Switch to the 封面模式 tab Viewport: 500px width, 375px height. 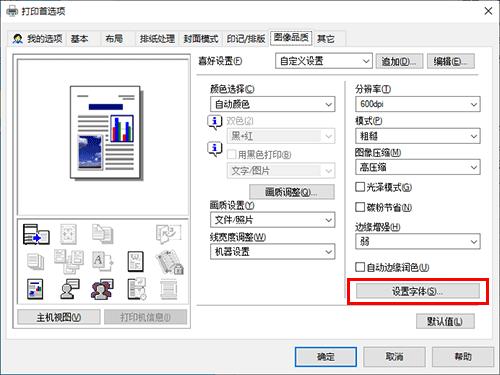pyautogui.click(x=201, y=39)
